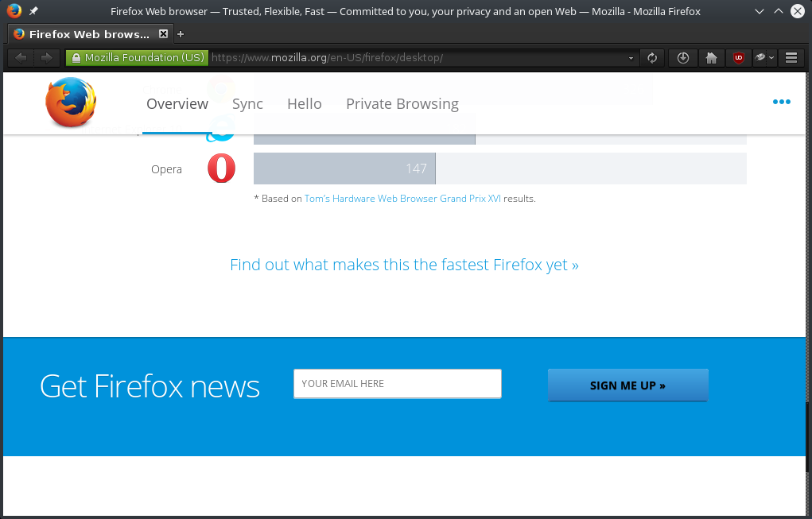Open Tom's Hardware Web Browser Grand Prix link
This screenshot has width=812, height=519.
pos(402,199)
